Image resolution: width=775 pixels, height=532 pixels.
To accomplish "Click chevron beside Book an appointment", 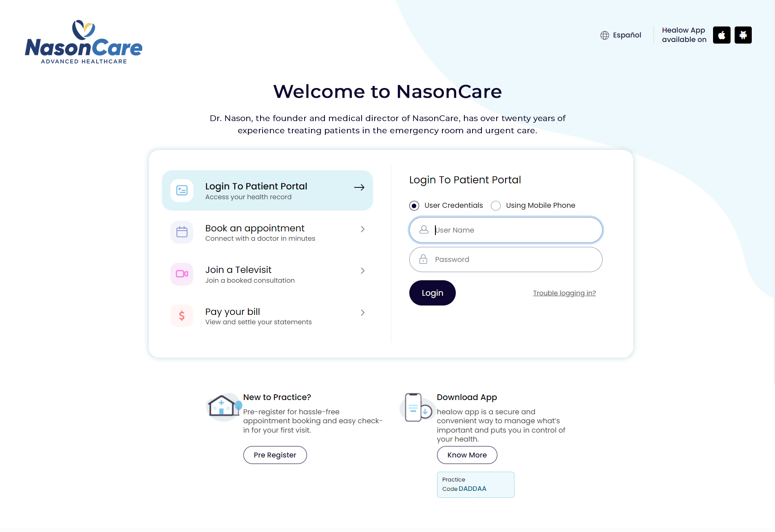I will (x=362, y=229).
